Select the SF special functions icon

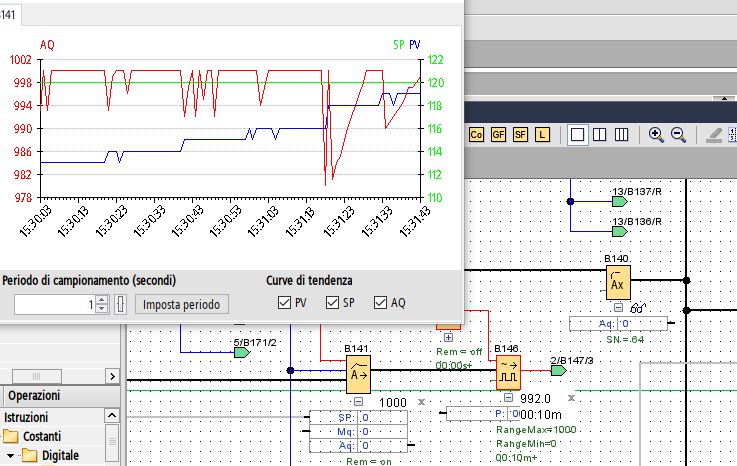pyautogui.click(x=520, y=134)
